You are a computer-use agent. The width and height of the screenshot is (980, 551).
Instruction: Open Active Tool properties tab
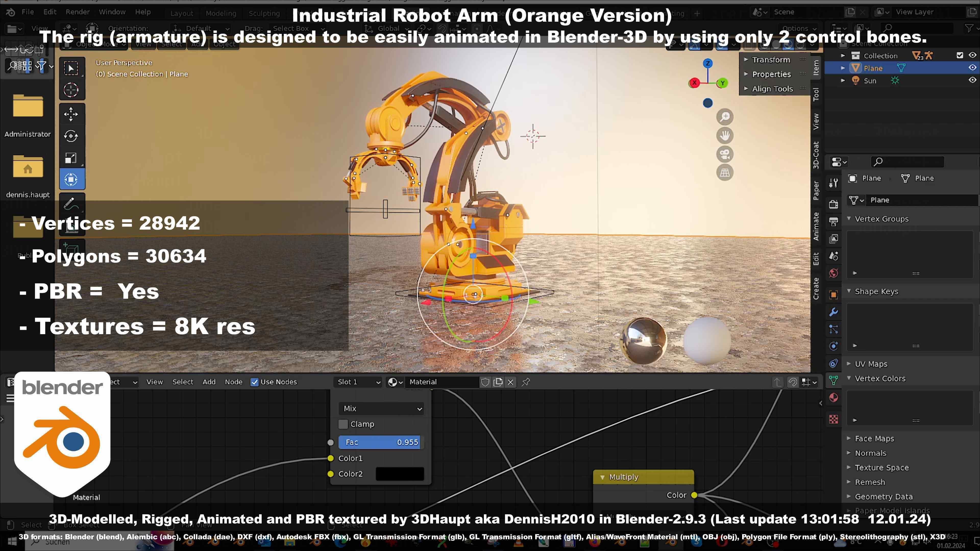pos(834,183)
